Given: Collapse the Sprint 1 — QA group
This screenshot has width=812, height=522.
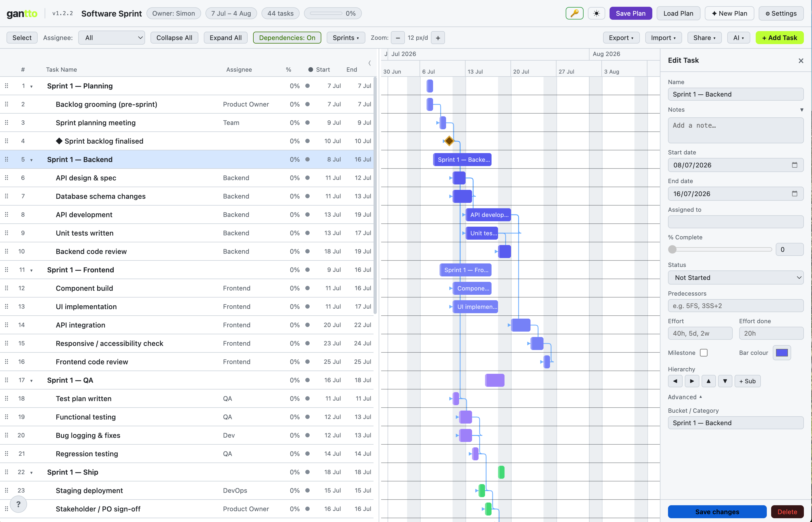Looking at the screenshot, I should pyautogui.click(x=31, y=381).
